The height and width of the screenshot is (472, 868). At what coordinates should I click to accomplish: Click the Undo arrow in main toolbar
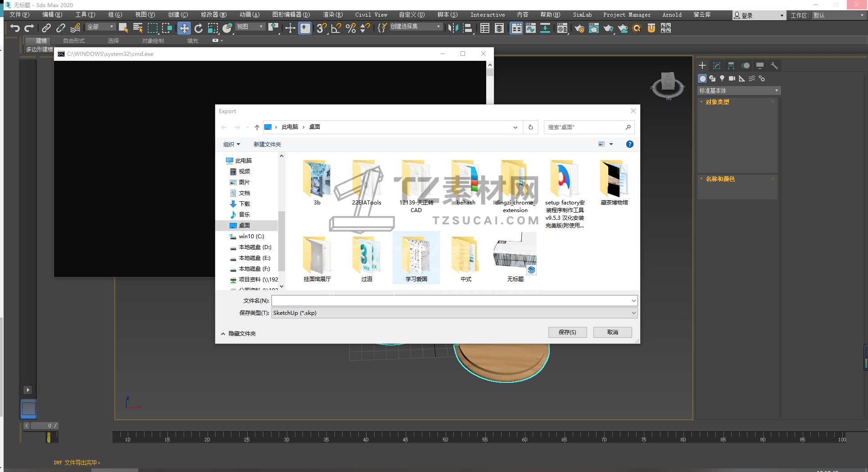click(x=15, y=28)
